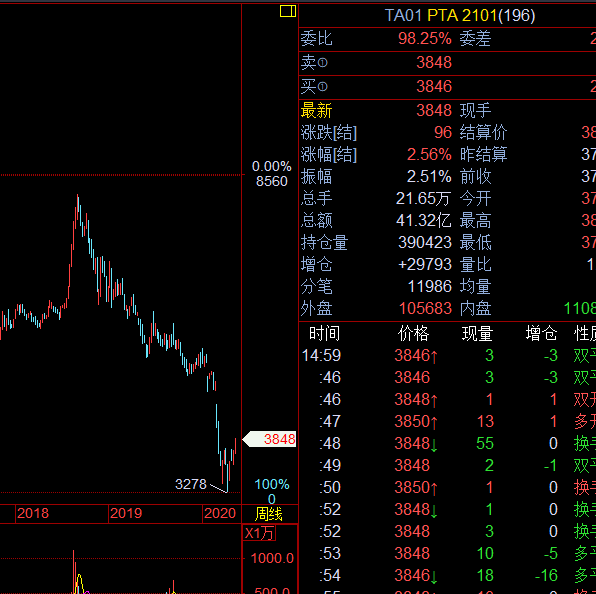Screen dimensions: 596x594
Task: Click the 8560 price level label
Action: coord(271,181)
